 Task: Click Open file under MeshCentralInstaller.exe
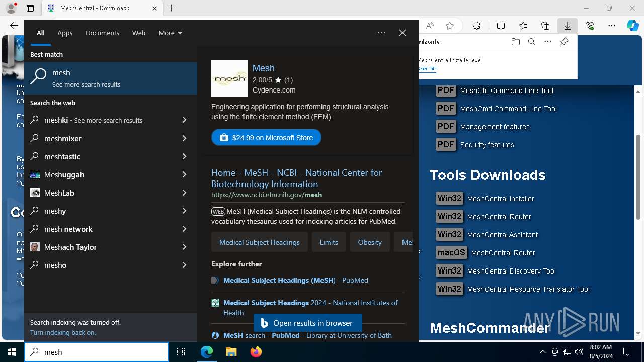[x=427, y=69]
